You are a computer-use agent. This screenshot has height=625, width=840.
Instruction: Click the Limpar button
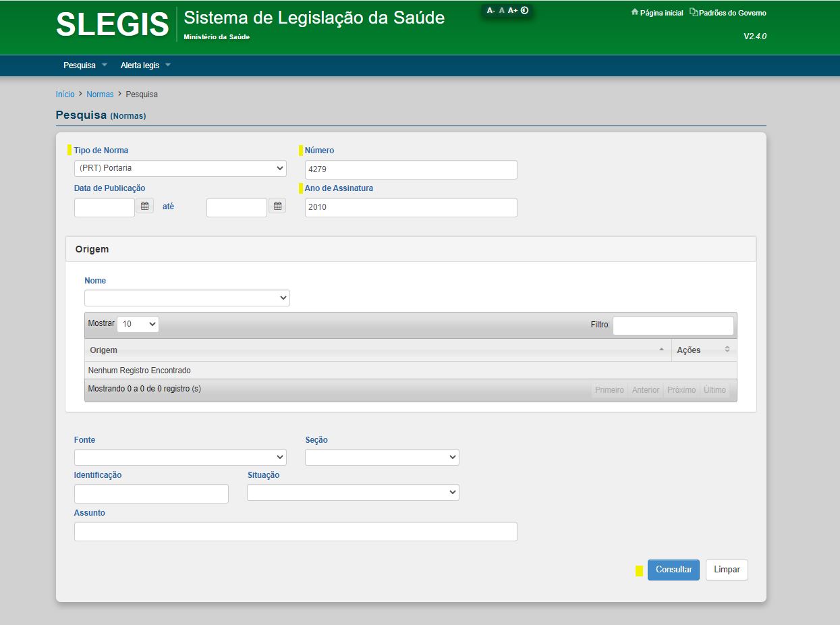click(x=727, y=570)
